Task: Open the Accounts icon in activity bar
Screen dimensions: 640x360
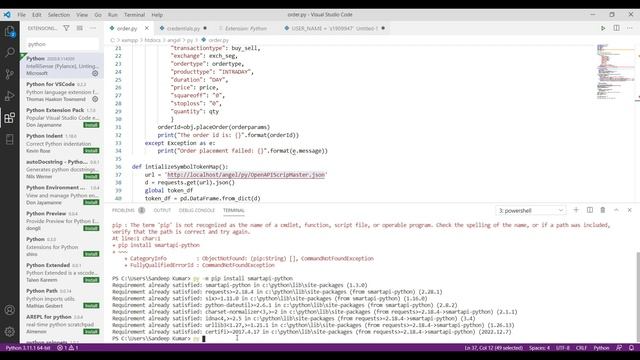Action: point(9,310)
